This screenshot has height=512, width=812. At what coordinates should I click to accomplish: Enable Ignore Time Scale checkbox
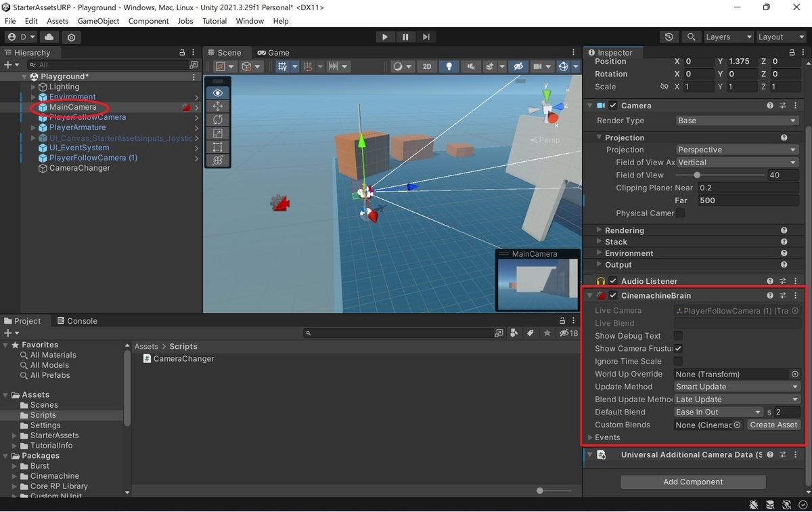pyautogui.click(x=678, y=362)
